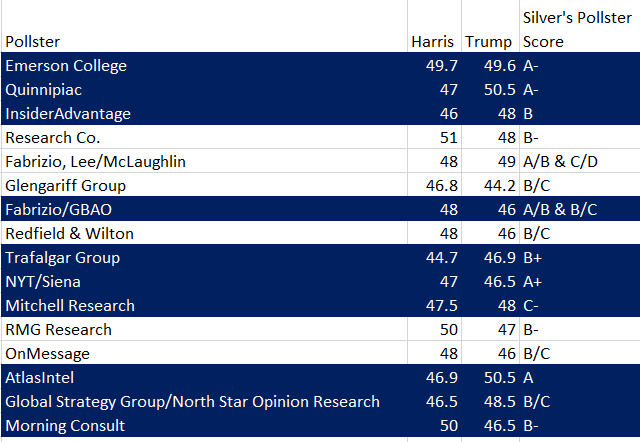The width and height of the screenshot is (640, 442).
Task: Click the Emerson College cell
Action: [x=204, y=64]
